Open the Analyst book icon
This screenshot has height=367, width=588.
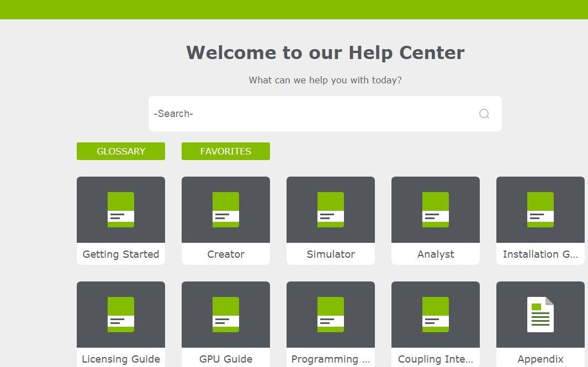[436, 210]
